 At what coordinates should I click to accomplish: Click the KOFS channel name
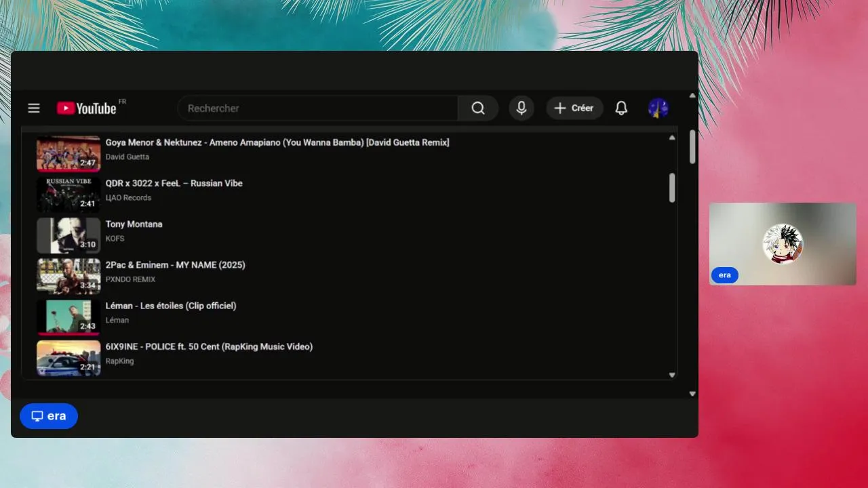point(115,239)
